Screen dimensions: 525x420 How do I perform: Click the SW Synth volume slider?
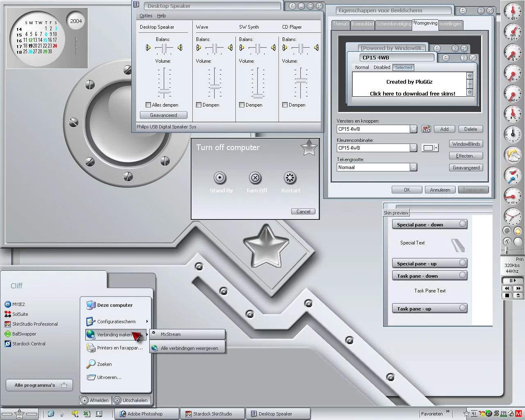tap(258, 96)
